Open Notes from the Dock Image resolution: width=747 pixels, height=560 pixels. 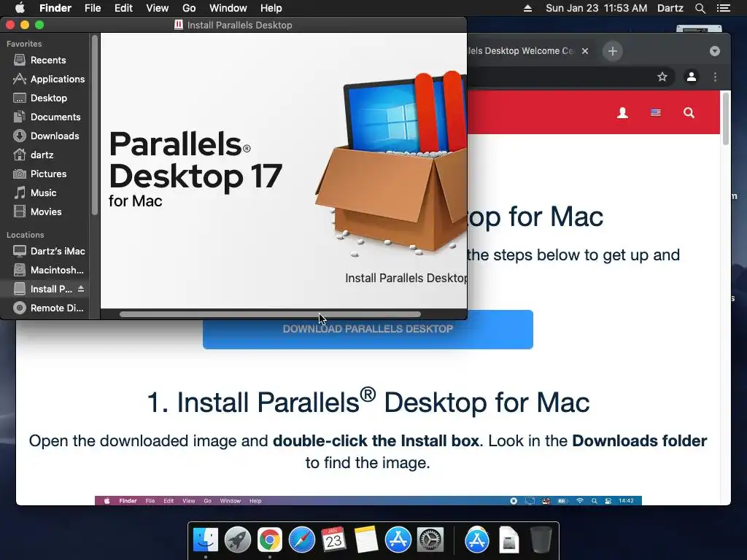[366, 540]
